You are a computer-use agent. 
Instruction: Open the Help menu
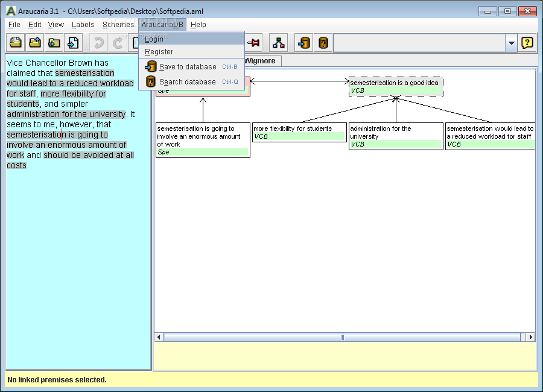pyautogui.click(x=198, y=25)
